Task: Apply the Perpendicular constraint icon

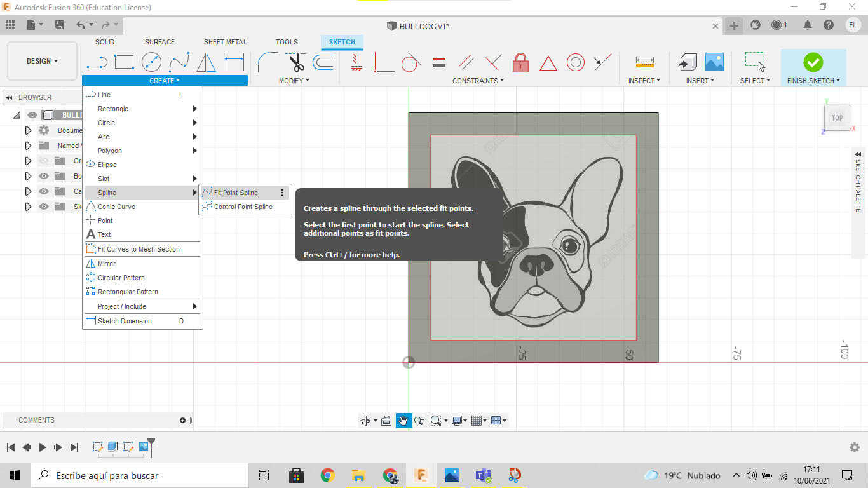Action: tap(493, 62)
